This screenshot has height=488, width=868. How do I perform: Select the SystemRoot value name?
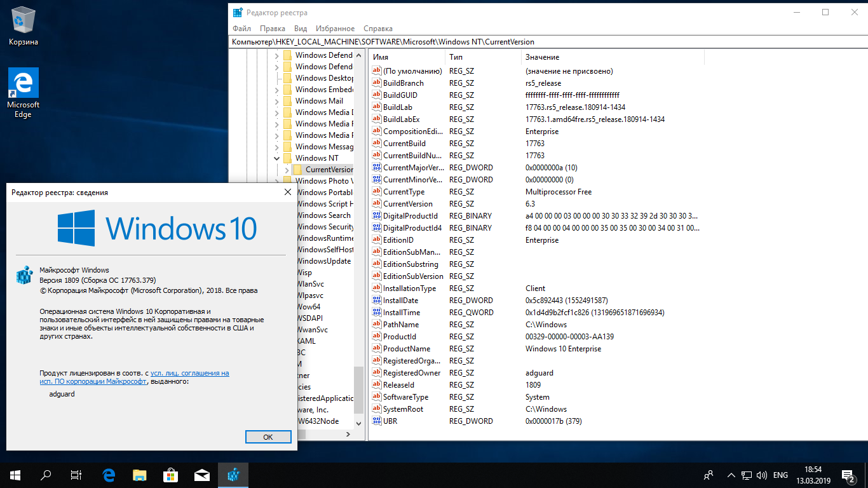pos(403,409)
